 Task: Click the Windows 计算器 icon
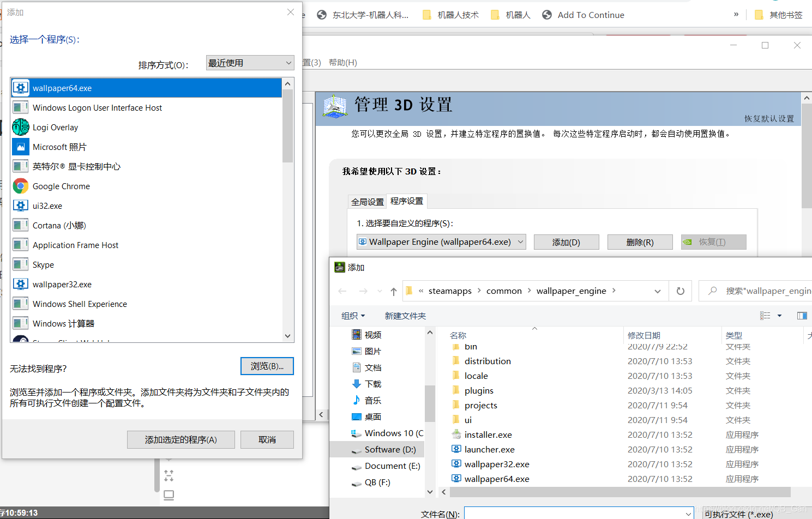click(x=21, y=323)
